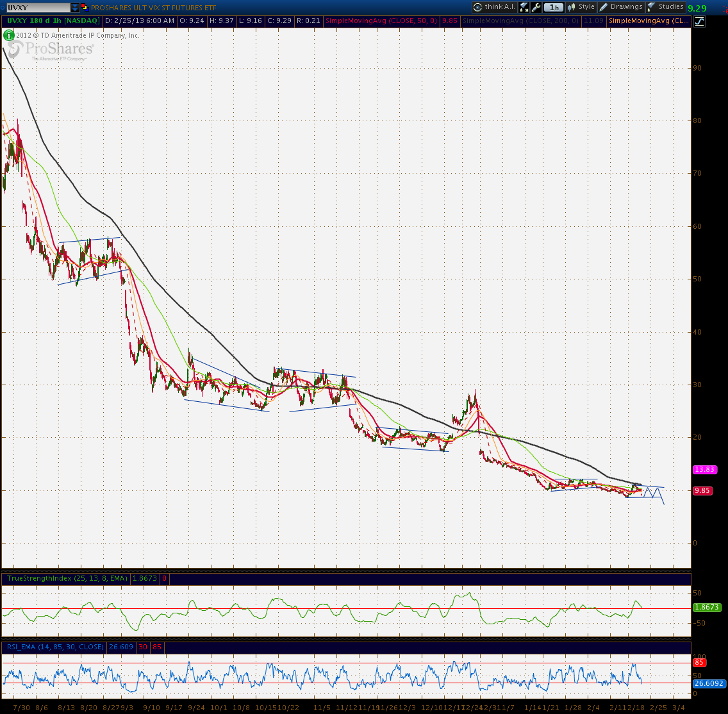Click the red 9.85 price axis bubble
Viewport: 728px width, 714px height.
click(x=702, y=491)
